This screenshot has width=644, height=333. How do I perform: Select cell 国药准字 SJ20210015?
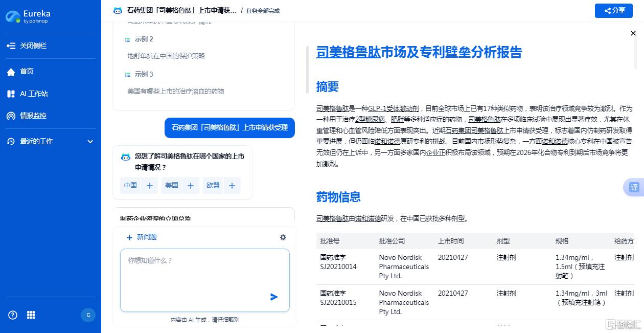tap(338, 298)
